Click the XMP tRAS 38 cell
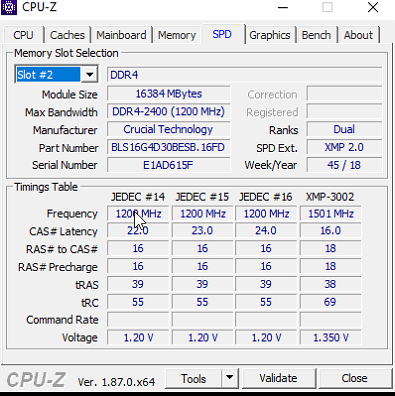The height and width of the screenshot is (396, 395). coord(331,284)
